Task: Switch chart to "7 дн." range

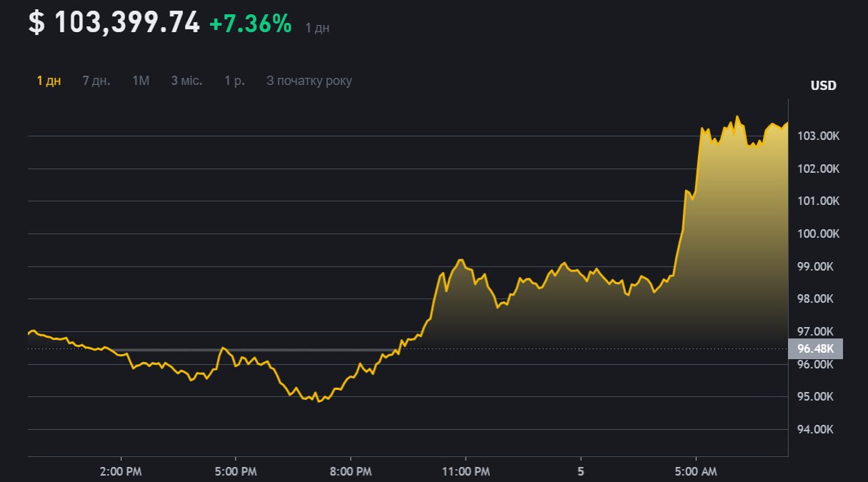Action: tap(96, 81)
